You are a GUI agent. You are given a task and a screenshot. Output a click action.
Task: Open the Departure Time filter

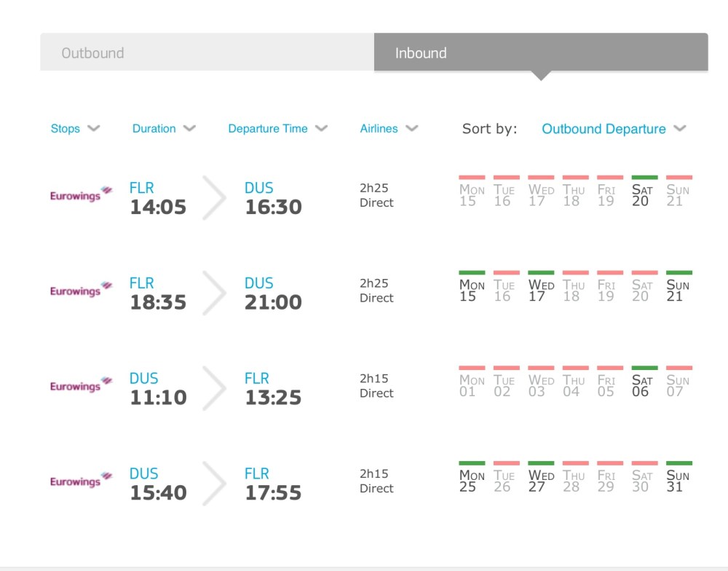tap(277, 129)
